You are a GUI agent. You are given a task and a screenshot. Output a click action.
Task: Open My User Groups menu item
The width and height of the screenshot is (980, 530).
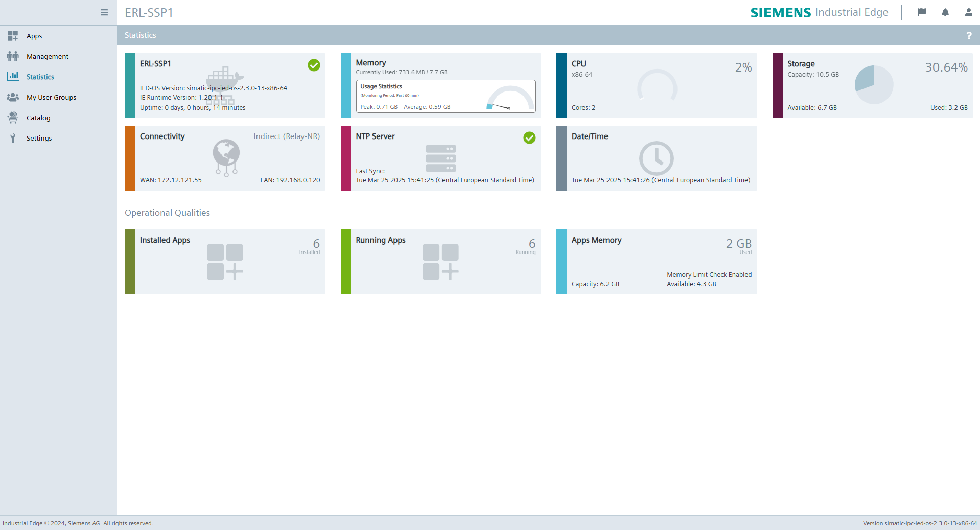[x=51, y=97]
